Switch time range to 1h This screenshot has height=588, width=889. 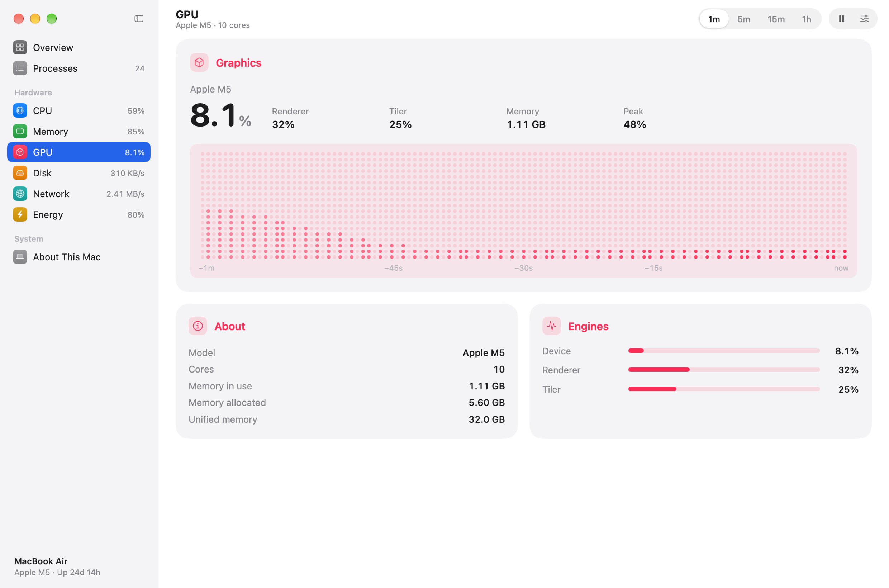pos(806,19)
